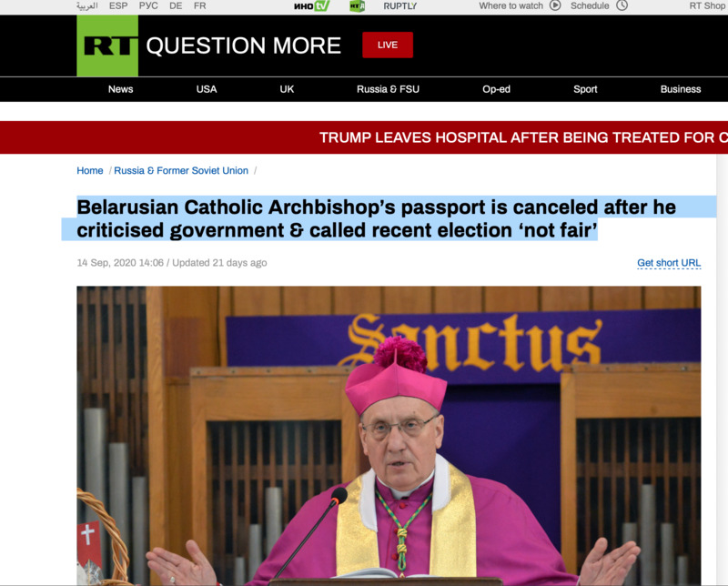
Task: Click the Schedule clock icon
Action: point(622,5)
